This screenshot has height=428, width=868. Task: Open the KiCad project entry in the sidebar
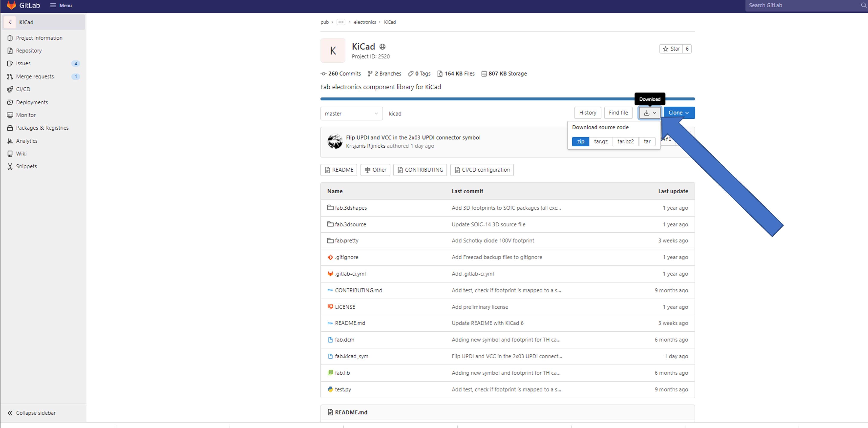tap(44, 22)
